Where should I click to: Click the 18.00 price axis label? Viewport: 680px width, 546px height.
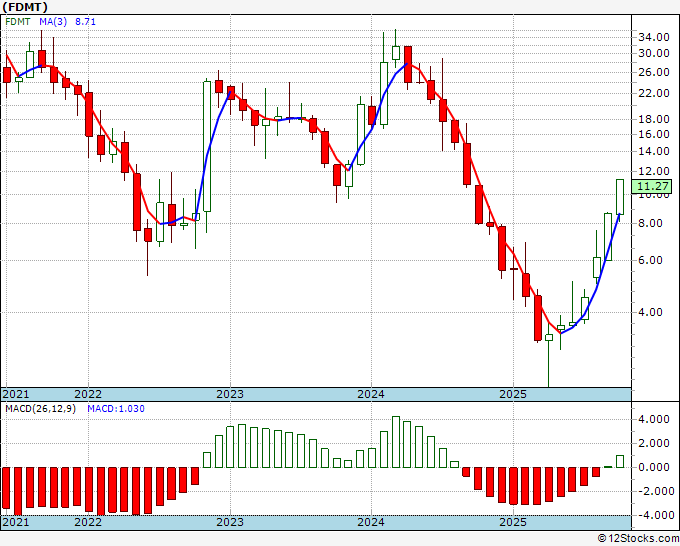tap(654, 119)
